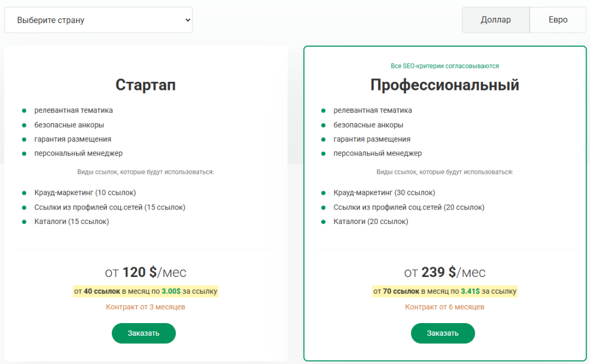Screen dimensions: 590x364
Task: Click 'Контракт от 6 месяцев' text
Action: coord(444,307)
